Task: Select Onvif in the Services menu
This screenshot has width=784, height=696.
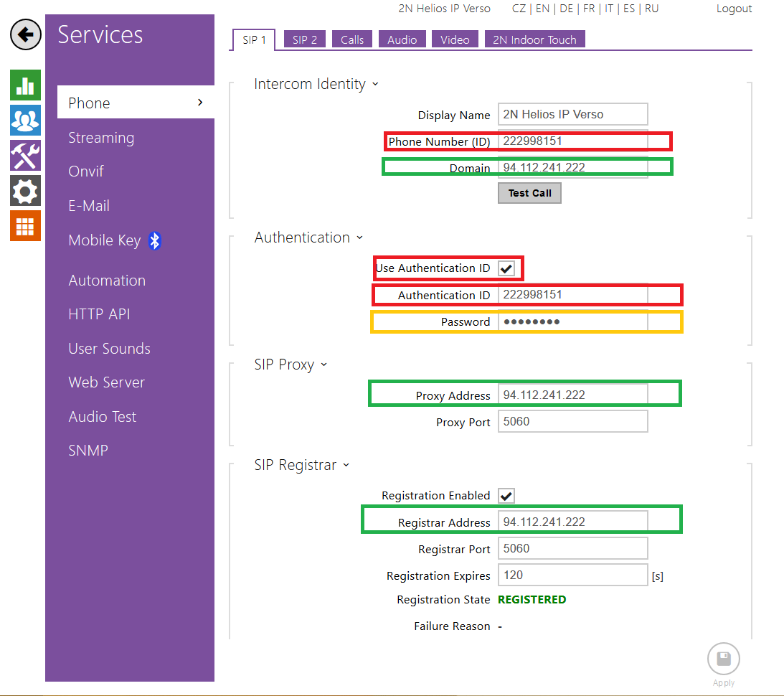Action: (x=86, y=171)
